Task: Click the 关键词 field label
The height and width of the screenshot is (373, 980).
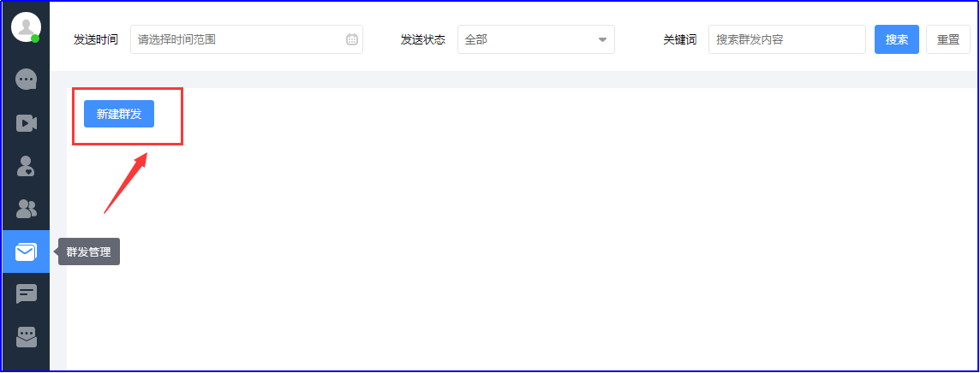Action: coord(679,39)
